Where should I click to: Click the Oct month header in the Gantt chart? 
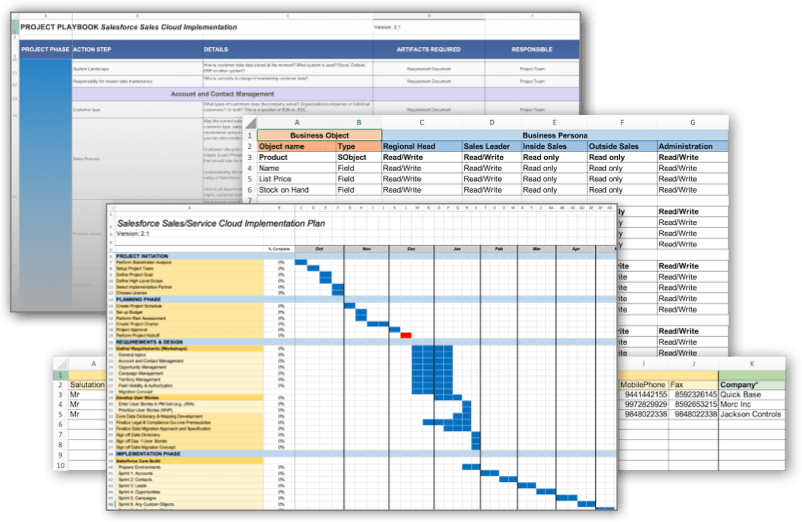(319, 249)
